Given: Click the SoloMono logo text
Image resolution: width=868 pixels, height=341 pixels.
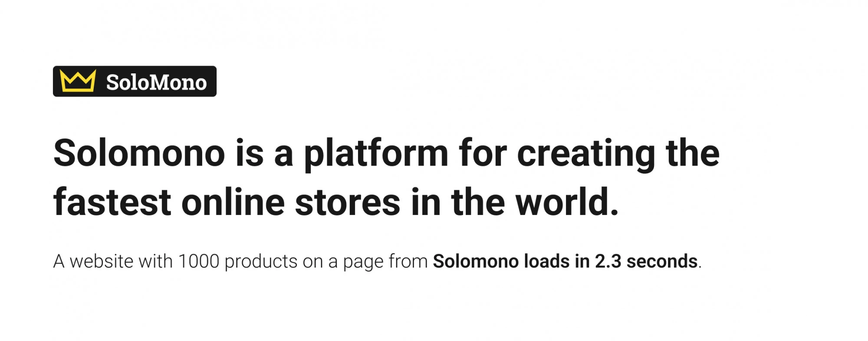Looking at the screenshot, I should pos(156,82).
